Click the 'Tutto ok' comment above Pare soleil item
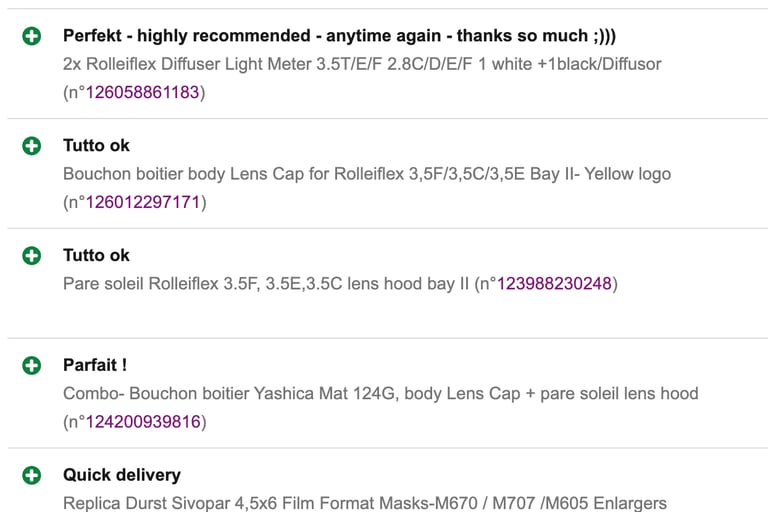This screenshot has width=768, height=512. tap(96, 256)
